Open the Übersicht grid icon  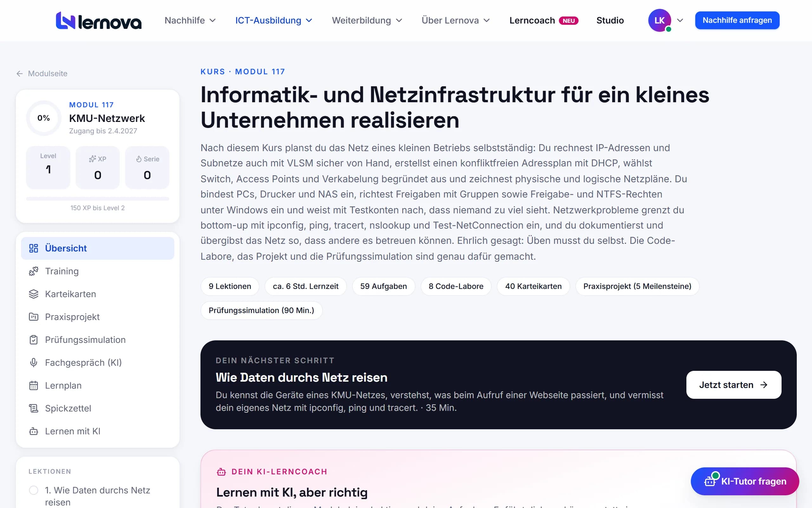(34, 248)
